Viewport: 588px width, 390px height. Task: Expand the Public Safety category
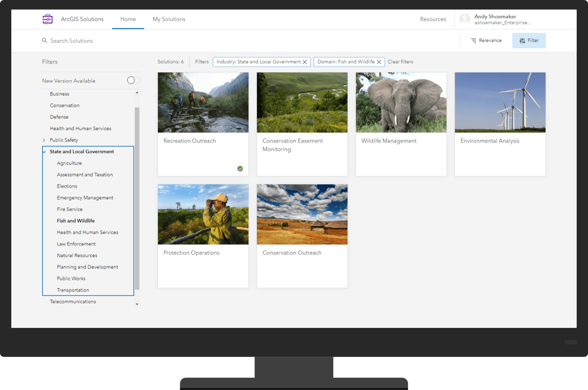[44, 140]
